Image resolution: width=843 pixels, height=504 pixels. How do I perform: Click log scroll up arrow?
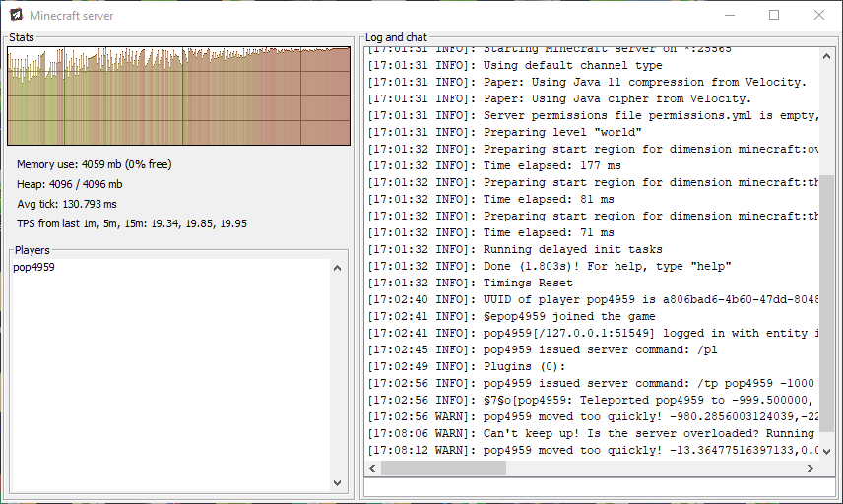click(x=827, y=56)
